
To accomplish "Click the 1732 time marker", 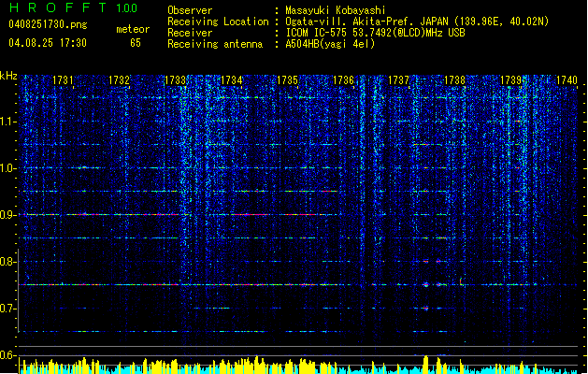I will tap(119, 80).
